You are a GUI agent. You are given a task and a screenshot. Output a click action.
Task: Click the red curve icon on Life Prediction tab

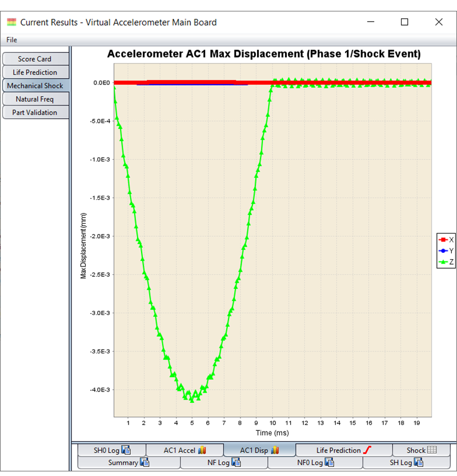click(x=368, y=450)
